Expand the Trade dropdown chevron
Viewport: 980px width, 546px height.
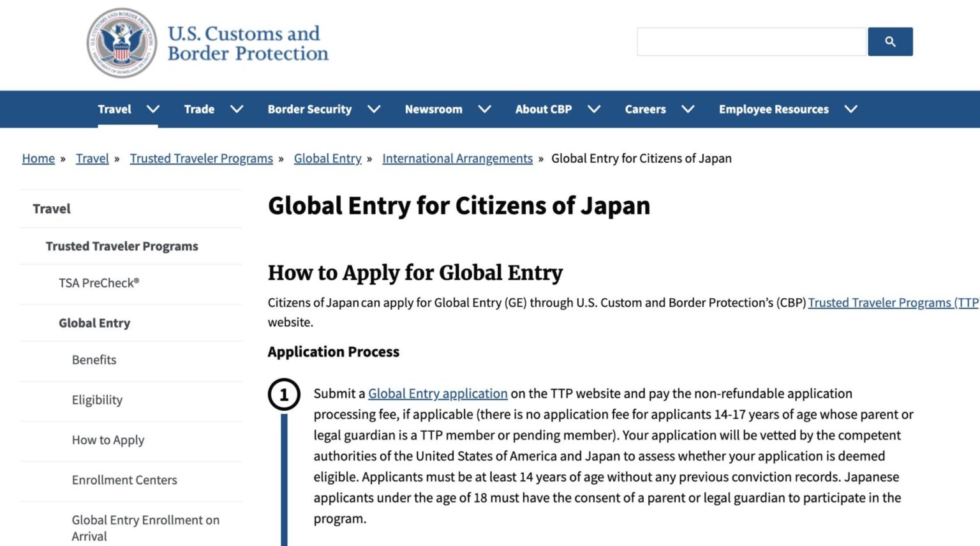(x=237, y=109)
